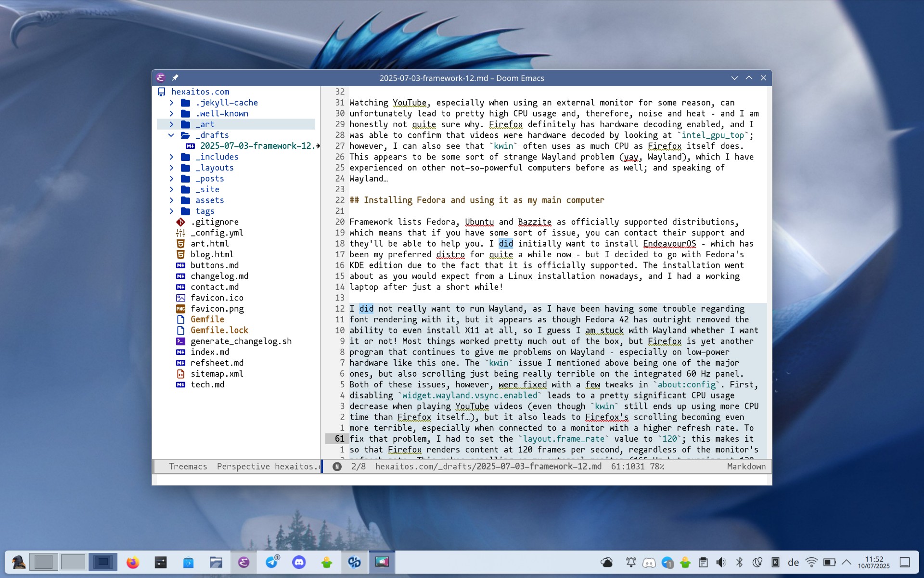Click the sitemap.xml file icon
The width and height of the screenshot is (924, 578).
(180, 374)
